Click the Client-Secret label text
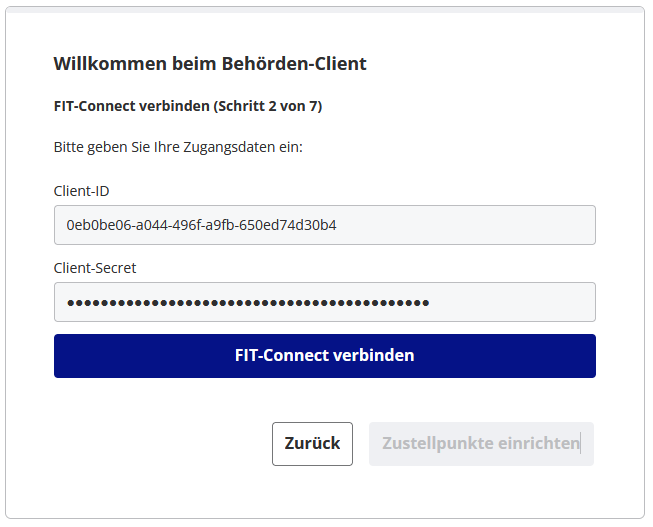Viewport: 653px width, 527px height. 95,268
